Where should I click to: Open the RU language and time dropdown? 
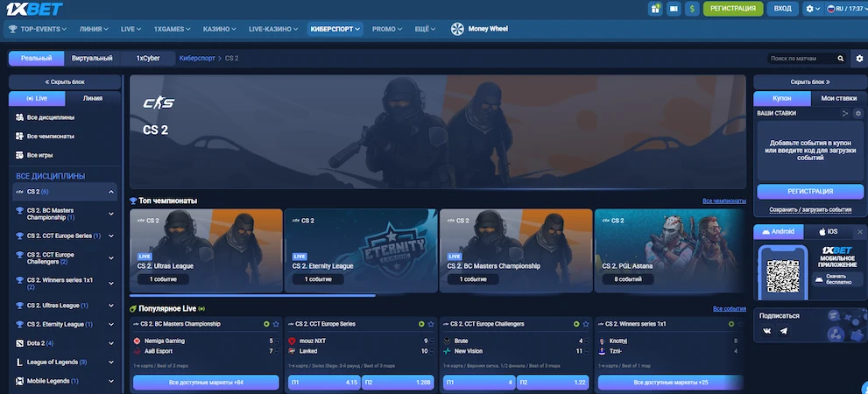pos(845,8)
